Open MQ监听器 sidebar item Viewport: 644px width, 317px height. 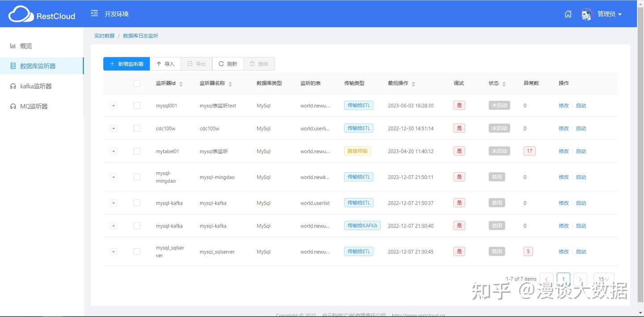(x=34, y=106)
